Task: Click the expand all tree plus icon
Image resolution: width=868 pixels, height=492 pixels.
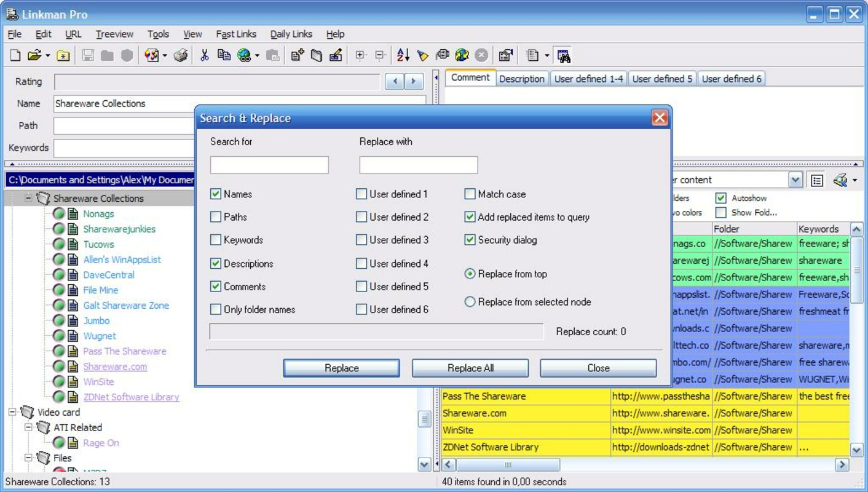Action: click(360, 55)
